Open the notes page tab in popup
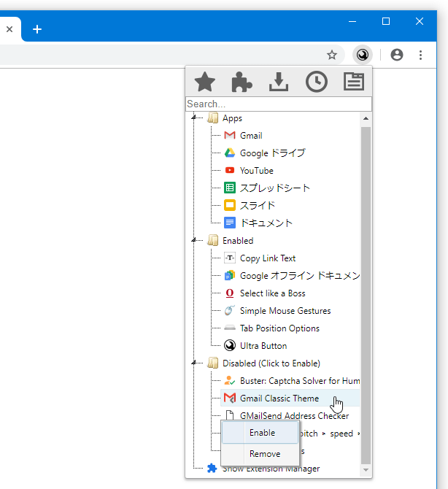448x489 pixels. 354,82
